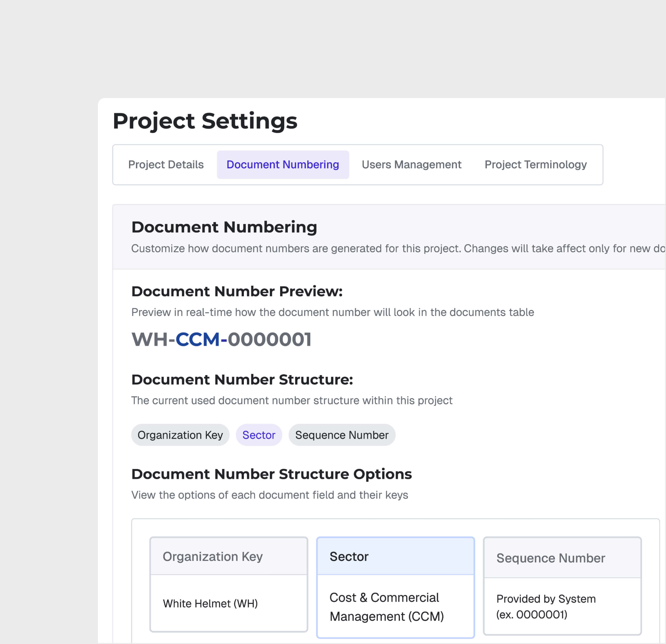Screen dimensions: 666x644
Task: Click the Document Numbering section heading
Action: [x=224, y=227]
